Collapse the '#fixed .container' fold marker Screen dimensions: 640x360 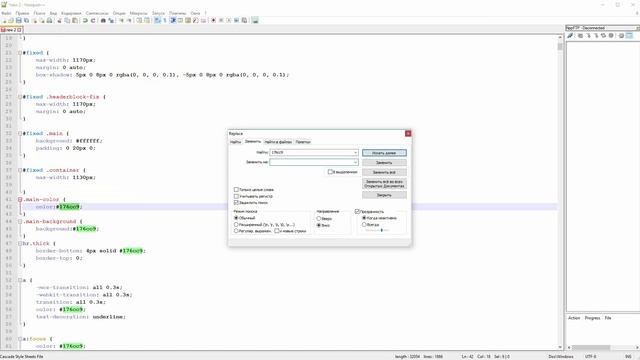coord(20,170)
